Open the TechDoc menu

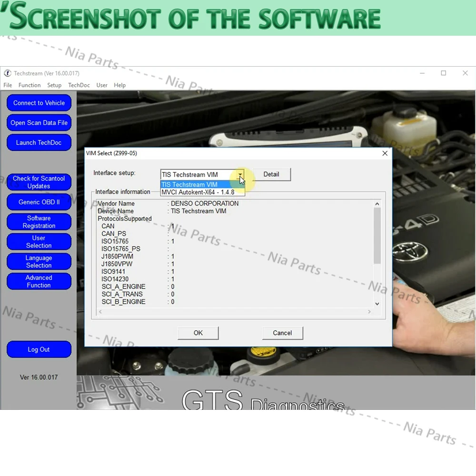(79, 85)
